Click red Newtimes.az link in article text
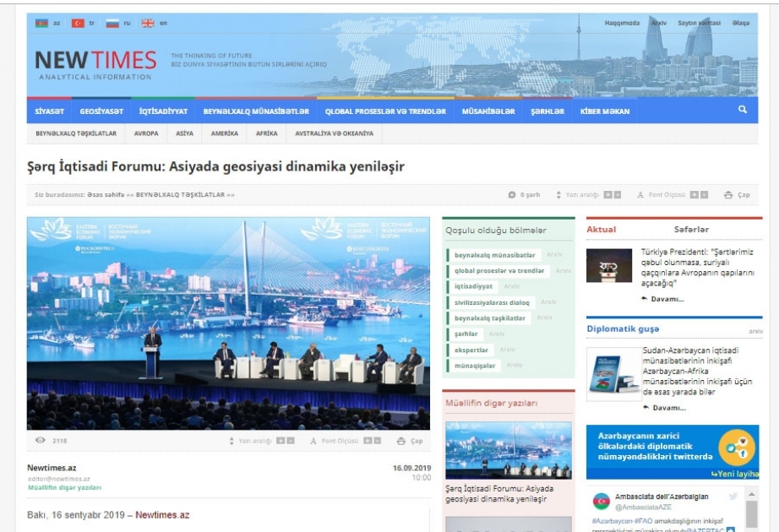The image size is (779, 532). pyautogui.click(x=162, y=515)
